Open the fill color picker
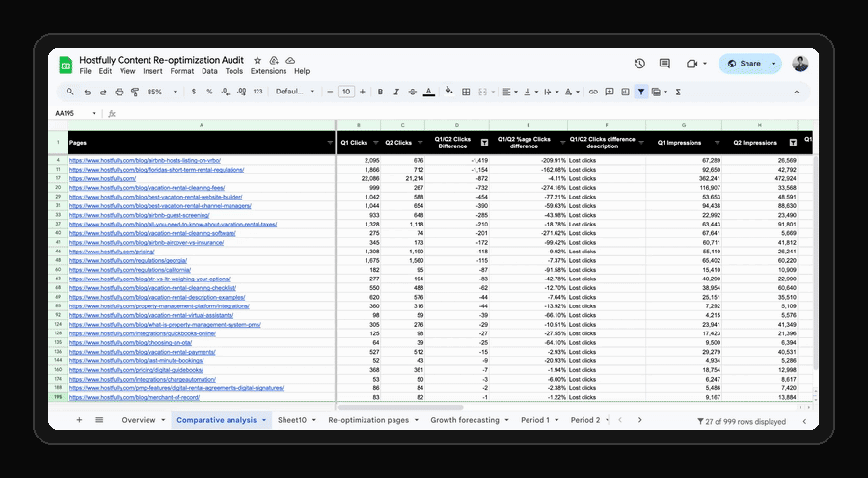The image size is (868, 478). click(x=448, y=92)
